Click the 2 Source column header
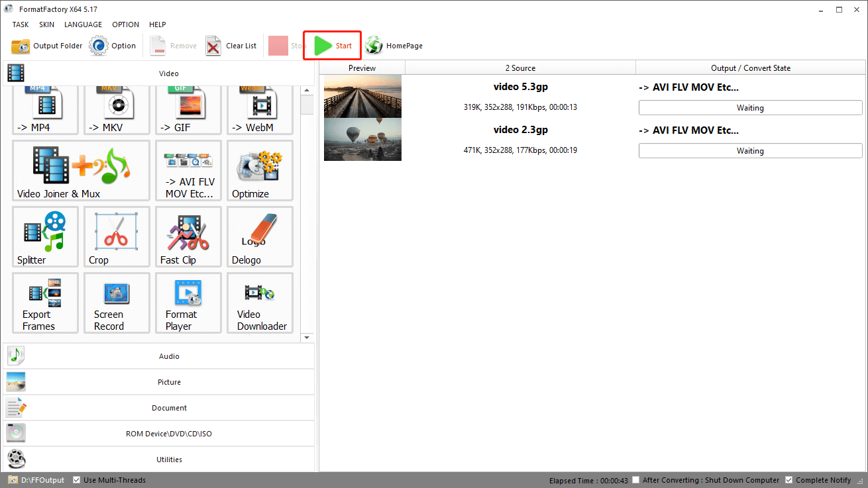Image resolution: width=868 pixels, height=488 pixels. coord(520,68)
